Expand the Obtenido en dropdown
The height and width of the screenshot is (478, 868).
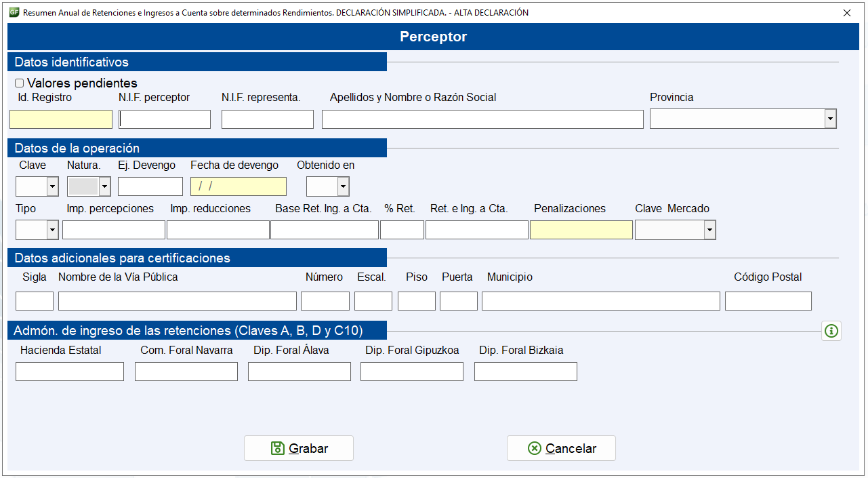coord(343,186)
